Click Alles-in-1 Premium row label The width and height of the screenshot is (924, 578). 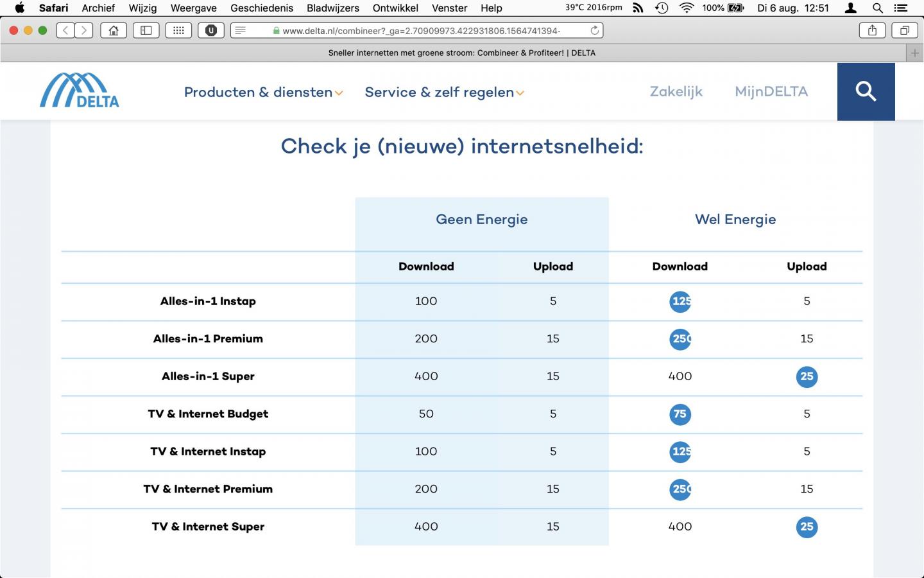(208, 338)
